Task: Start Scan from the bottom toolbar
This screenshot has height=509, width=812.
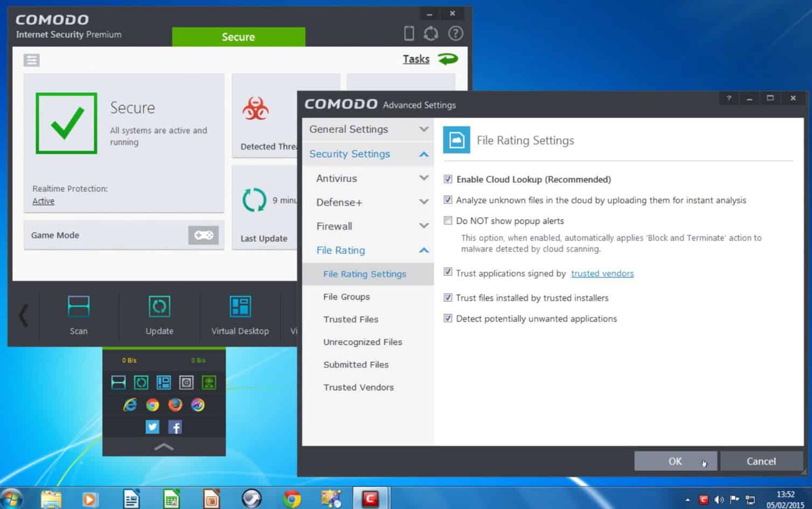Action: 79,315
